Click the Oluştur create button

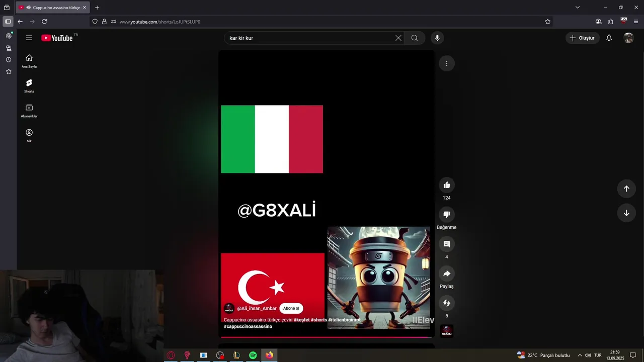[582, 38]
